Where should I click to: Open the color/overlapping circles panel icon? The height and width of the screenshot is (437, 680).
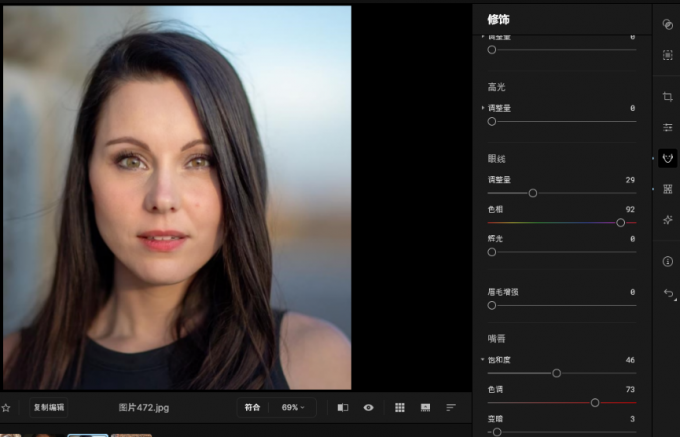tap(668, 24)
